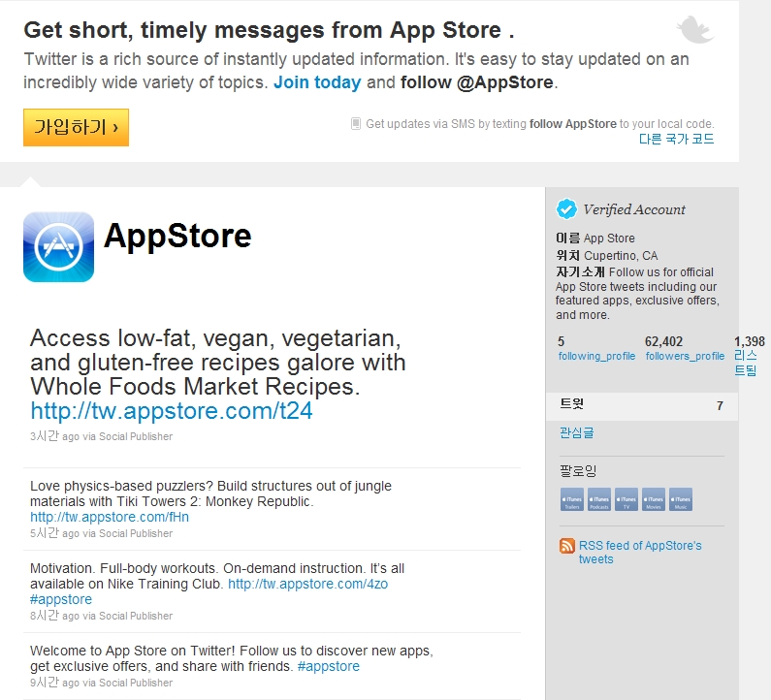This screenshot has width=771, height=700.
Task: Click the Verified Account checkmark badge
Action: (x=566, y=208)
